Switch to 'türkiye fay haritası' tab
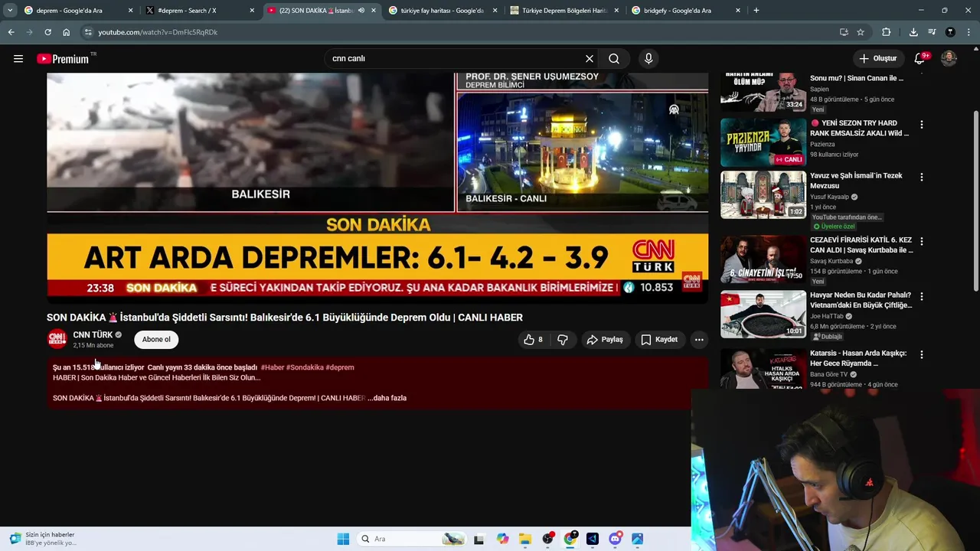Viewport: 980px width, 551px height. click(x=442, y=11)
